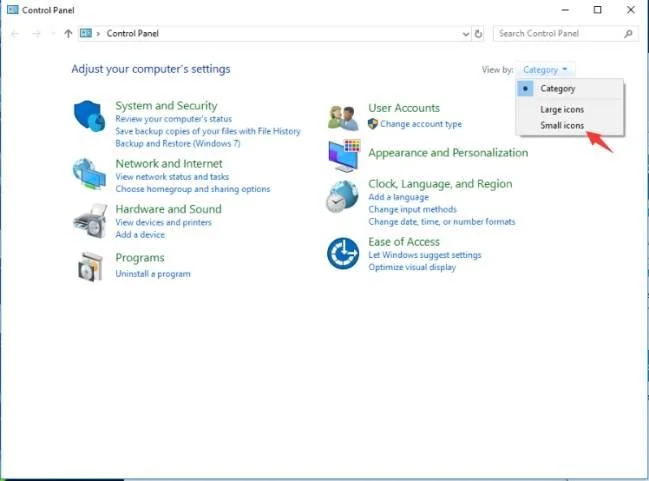Click Let Windows suggest settings
The width and height of the screenshot is (649, 481).
point(425,255)
